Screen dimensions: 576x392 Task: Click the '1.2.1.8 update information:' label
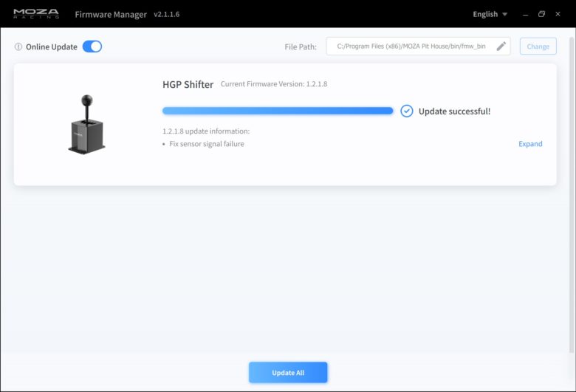point(206,131)
